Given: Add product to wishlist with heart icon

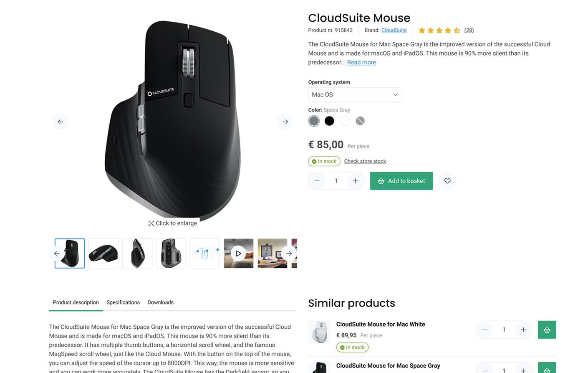Looking at the screenshot, I should pyautogui.click(x=447, y=181).
